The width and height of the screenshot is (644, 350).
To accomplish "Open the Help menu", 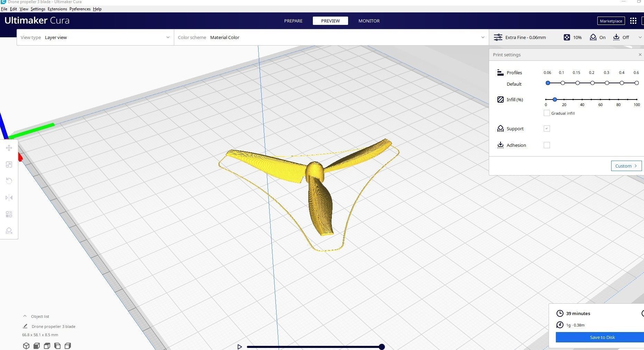I will point(97,9).
